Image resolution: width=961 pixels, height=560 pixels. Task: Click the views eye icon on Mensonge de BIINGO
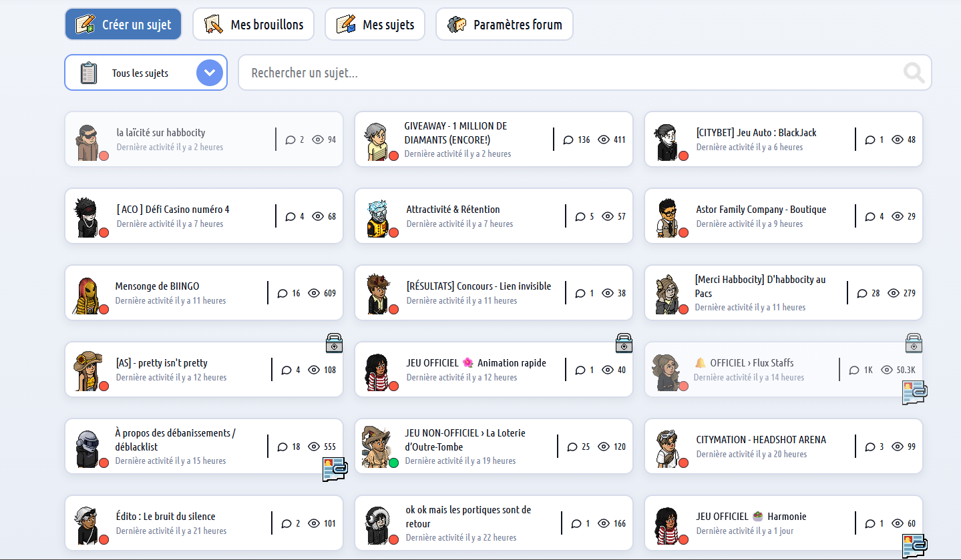pyautogui.click(x=314, y=294)
